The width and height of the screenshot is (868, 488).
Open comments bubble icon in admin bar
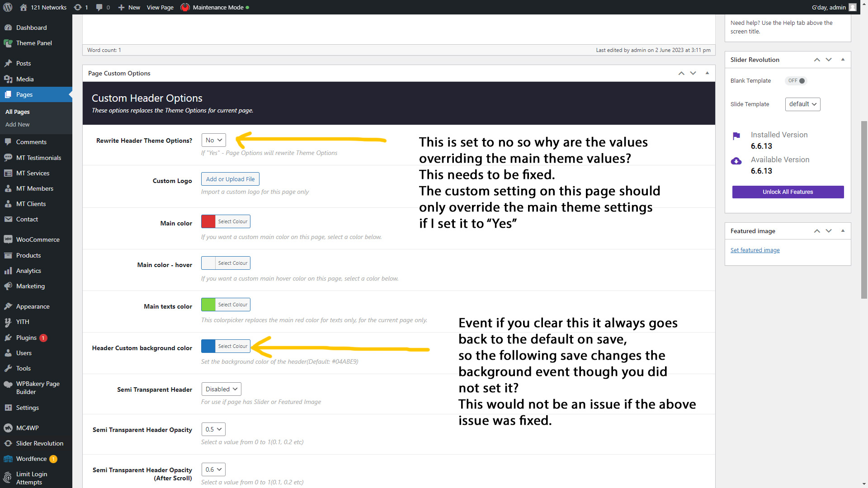99,7
